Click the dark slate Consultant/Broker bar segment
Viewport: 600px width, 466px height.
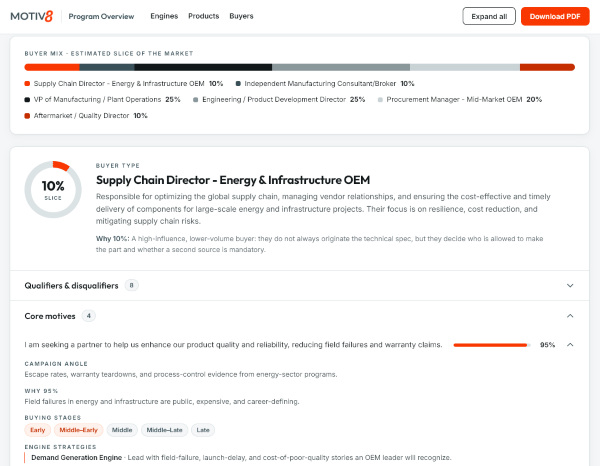point(107,67)
